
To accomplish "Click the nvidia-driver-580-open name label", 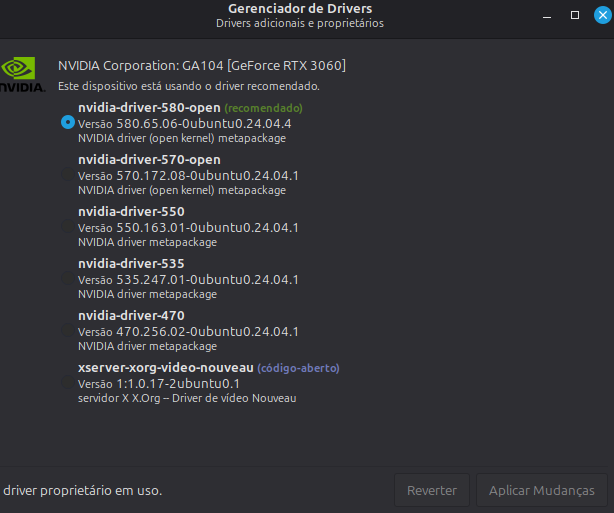I will pyautogui.click(x=149, y=108).
